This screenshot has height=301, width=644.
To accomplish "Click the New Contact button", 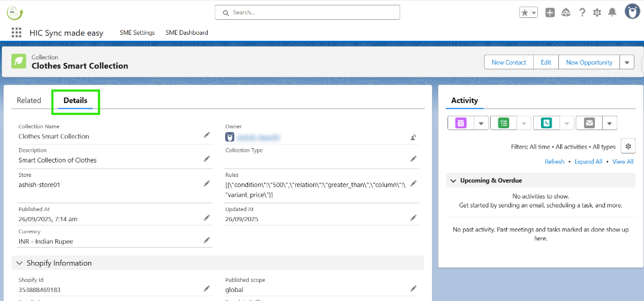I will click(509, 62).
